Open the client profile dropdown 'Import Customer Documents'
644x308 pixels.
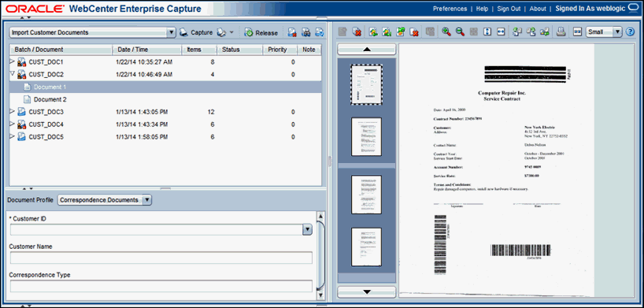click(x=92, y=32)
